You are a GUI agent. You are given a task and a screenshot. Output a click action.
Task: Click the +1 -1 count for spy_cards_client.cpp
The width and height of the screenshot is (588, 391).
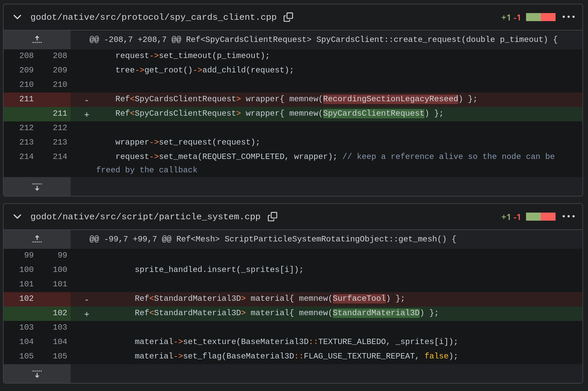[x=511, y=18]
